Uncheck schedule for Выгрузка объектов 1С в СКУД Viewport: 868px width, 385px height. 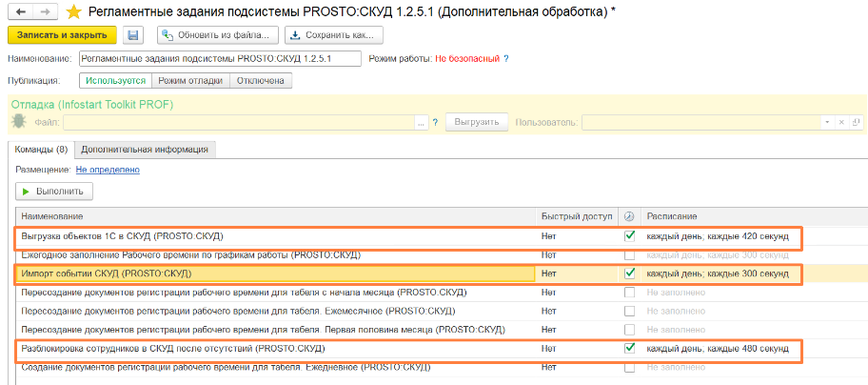[x=629, y=236]
